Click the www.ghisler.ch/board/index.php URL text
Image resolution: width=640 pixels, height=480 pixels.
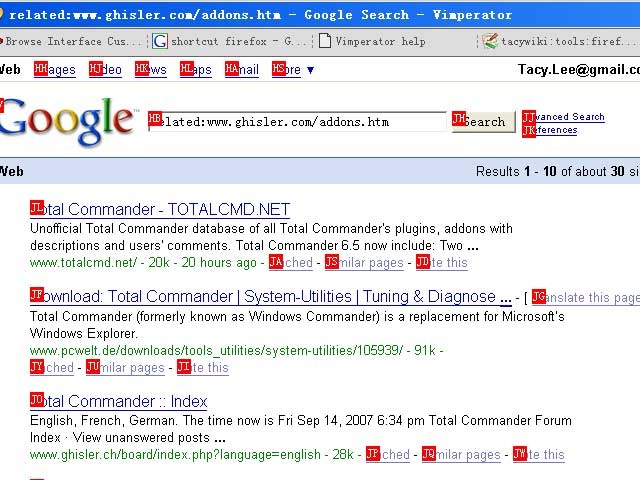pos(175,454)
